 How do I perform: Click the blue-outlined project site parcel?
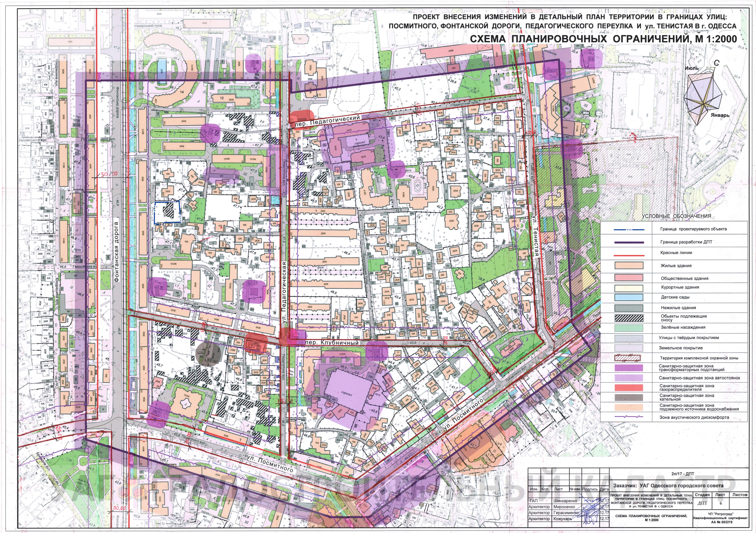[168, 212]
